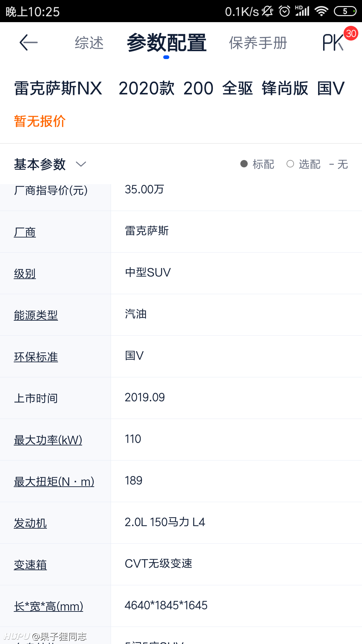
Task: Tap the red 30 badge on PK
Action: (x=351, y=33)
